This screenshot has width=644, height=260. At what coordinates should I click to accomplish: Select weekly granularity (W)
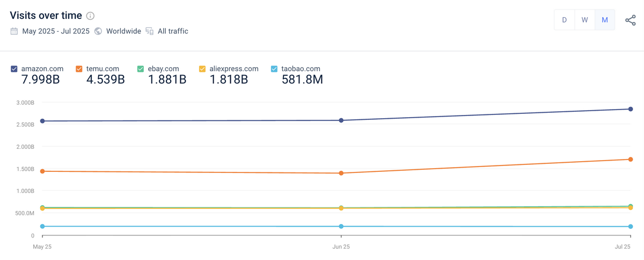pyautogui.click(x=584, y=20)
